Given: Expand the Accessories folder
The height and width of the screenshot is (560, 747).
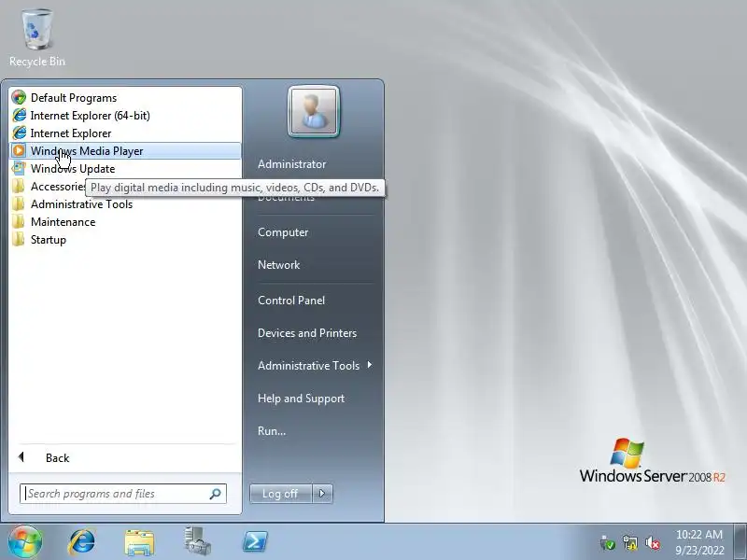Looking at the screenshot, I should pyautogui.click(x=48, y=186).
